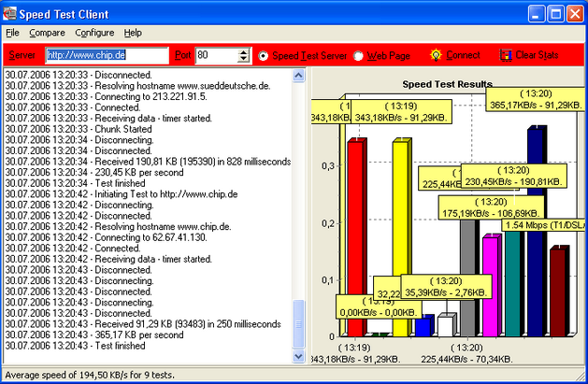Image resolution: width=588 pixels, height=384 pixels.
Task: Click the 230,45KB/s - 190,81KB chart label
Action: click(x=514, y=176)
